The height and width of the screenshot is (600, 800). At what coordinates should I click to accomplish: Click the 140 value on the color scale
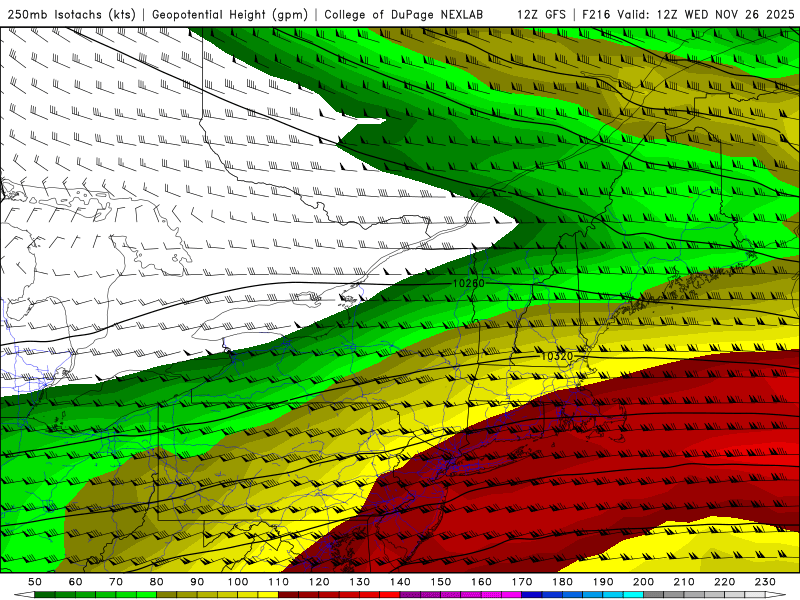(x=400, y=582)
